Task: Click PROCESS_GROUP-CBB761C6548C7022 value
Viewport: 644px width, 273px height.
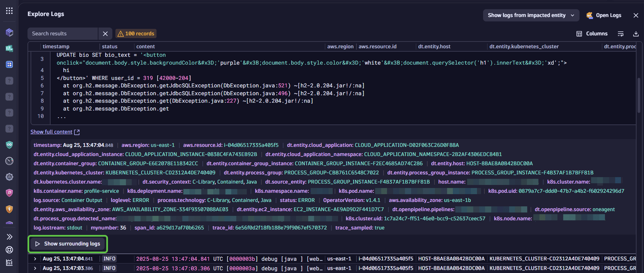Action: [x=331, y=173]
